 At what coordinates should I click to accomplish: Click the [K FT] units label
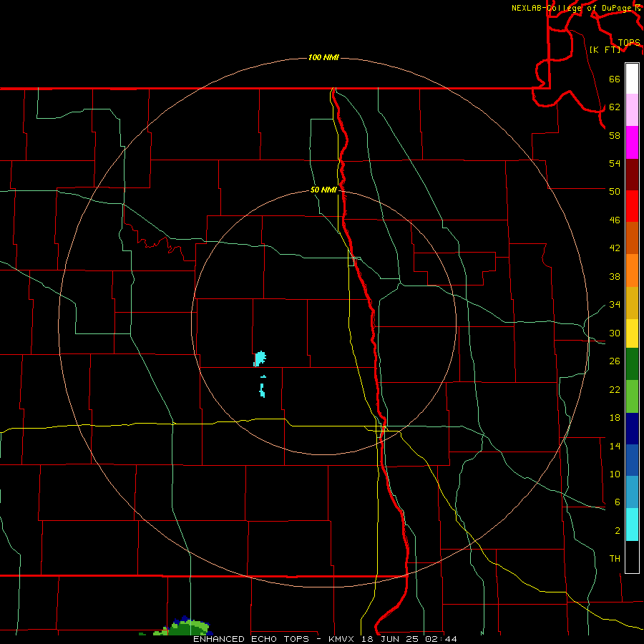click(605, 49)
